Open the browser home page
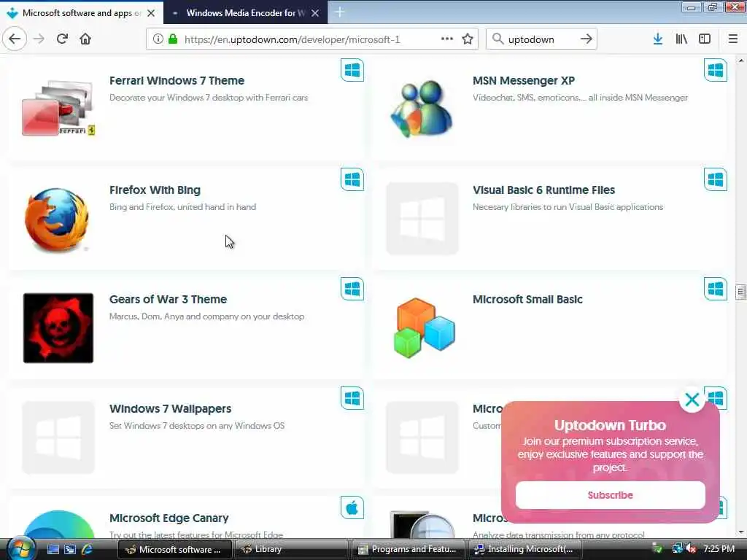Image resolution: width=747 pixels, height=560 pixels. [85, 39]
